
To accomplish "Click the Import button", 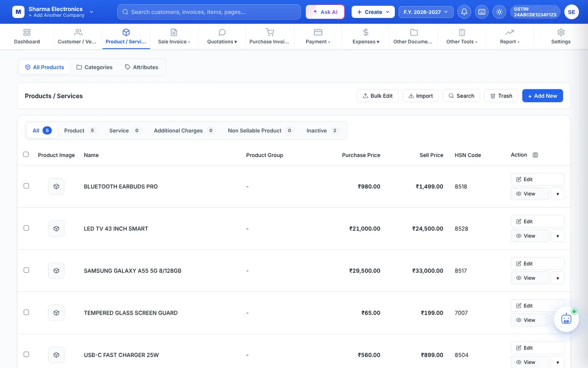I will tap(420, 96).
